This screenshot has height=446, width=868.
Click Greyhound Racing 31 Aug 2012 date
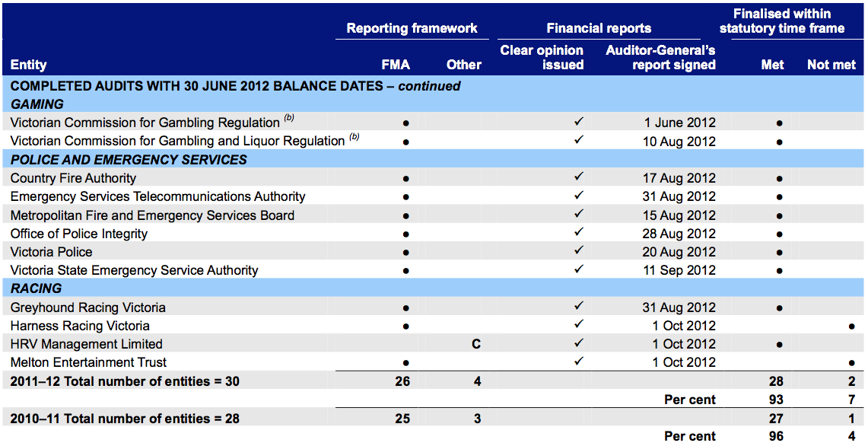click(x=679, y=307)
